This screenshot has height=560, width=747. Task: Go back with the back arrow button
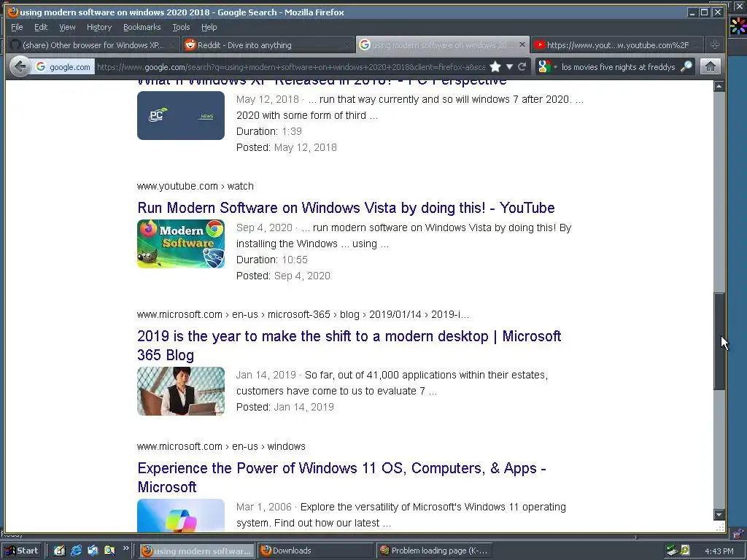pos(20,66)
